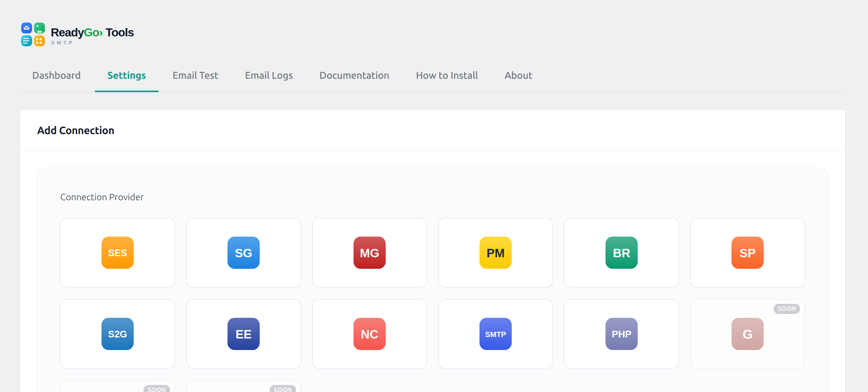Select the SES provider icon
Image resolution: width=868 pixels, height=392 pixels.
(117, 253)
